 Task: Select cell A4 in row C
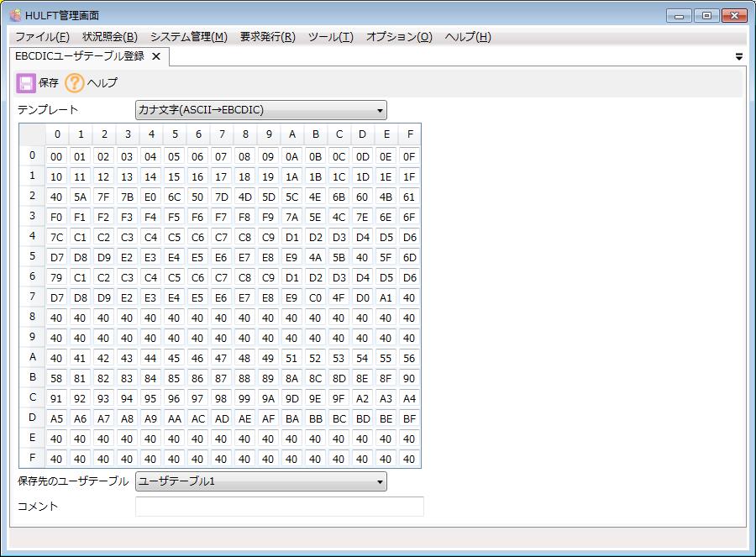pos(409,399)
